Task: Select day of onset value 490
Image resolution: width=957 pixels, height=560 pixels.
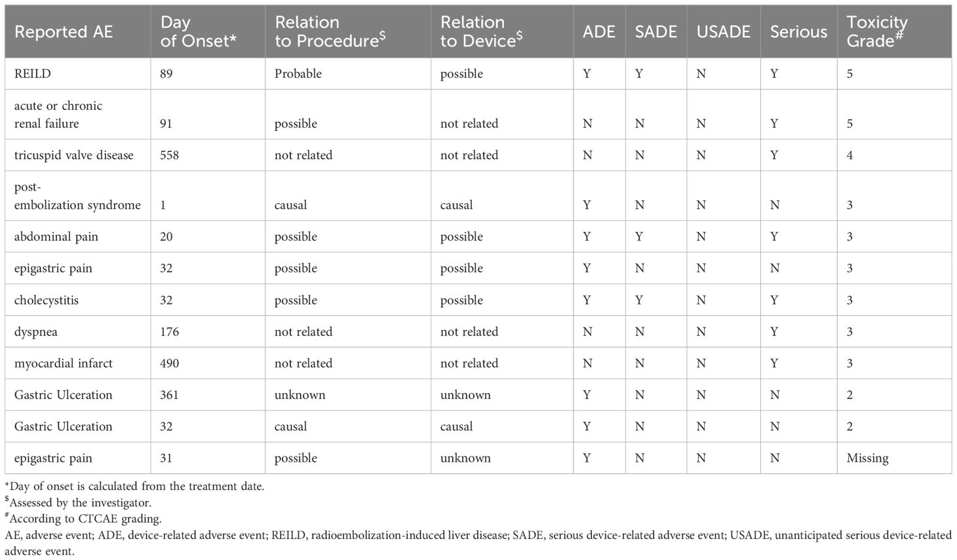Action: point(169,363)
